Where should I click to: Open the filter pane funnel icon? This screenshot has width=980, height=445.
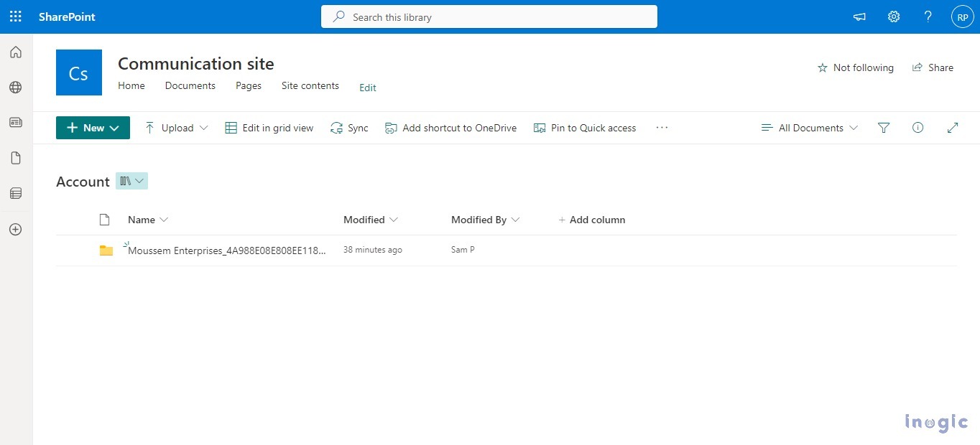884,128
